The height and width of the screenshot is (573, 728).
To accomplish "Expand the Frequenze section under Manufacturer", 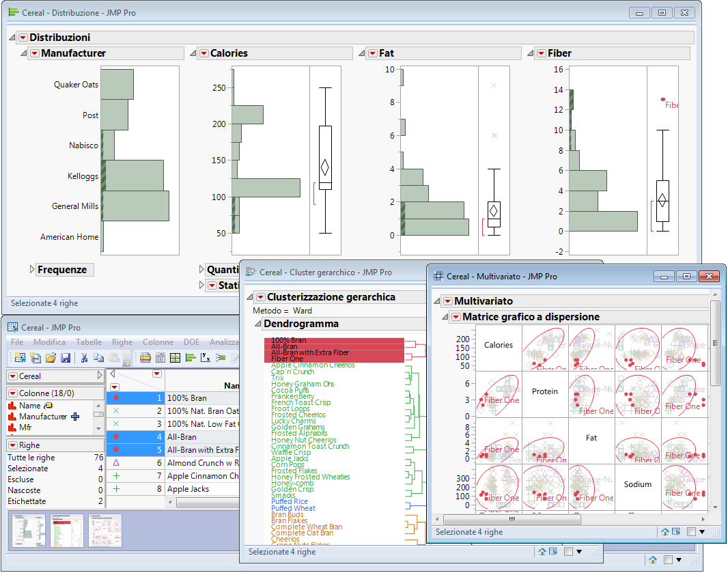I will tap(32, 270).
